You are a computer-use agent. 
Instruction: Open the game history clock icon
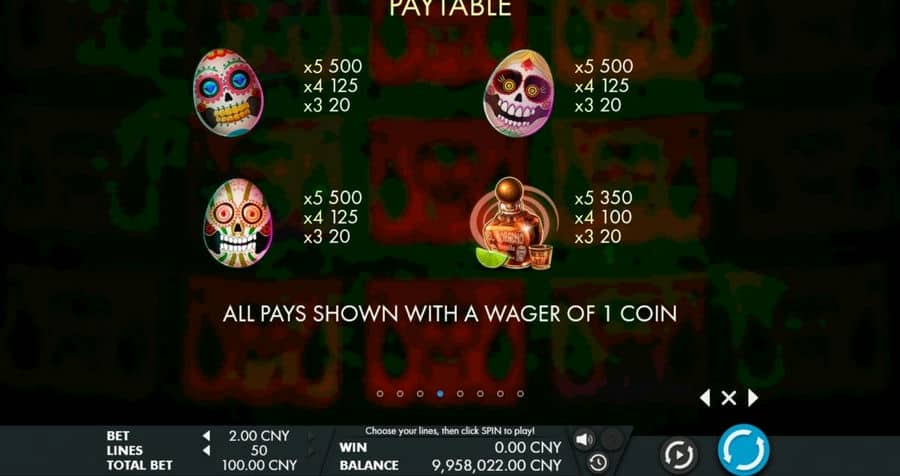click(x=598, y=462)
